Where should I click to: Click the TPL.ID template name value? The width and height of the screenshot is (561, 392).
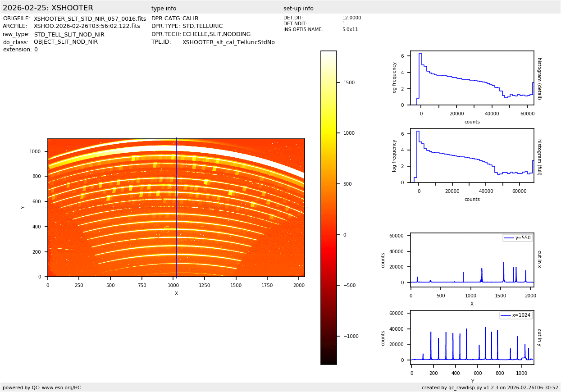click(228, 42)
